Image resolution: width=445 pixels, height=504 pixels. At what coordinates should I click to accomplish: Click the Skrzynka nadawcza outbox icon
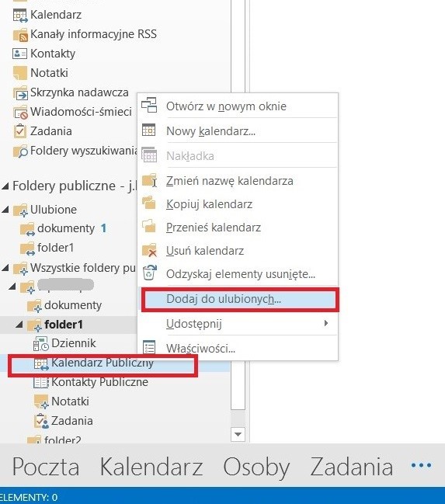(20, 93)
